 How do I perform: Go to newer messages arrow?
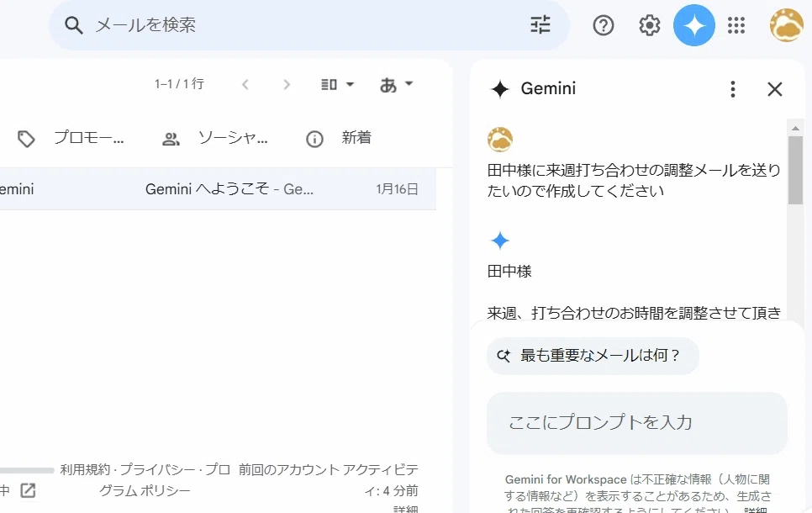pos(245,84)
